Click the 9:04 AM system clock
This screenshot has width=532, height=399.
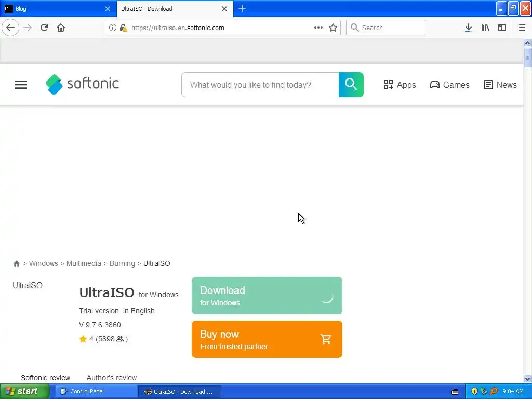[x=513, y=392]
